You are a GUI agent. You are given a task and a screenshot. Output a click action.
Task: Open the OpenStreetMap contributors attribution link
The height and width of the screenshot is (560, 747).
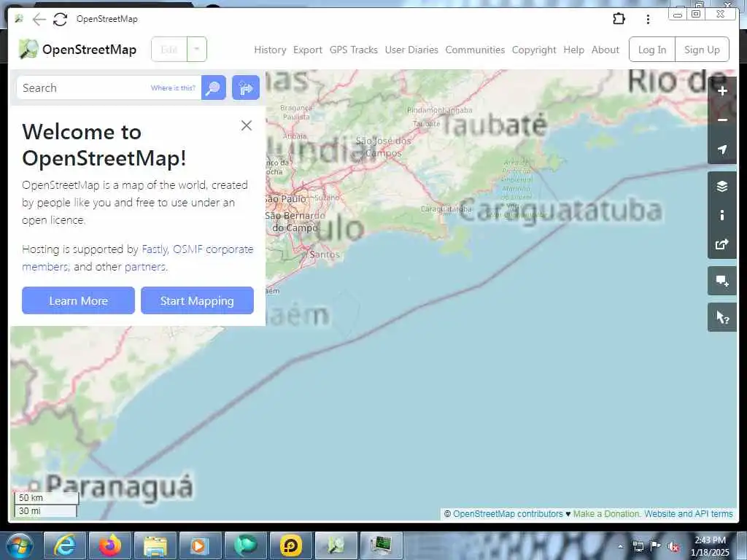pos(508,514)
